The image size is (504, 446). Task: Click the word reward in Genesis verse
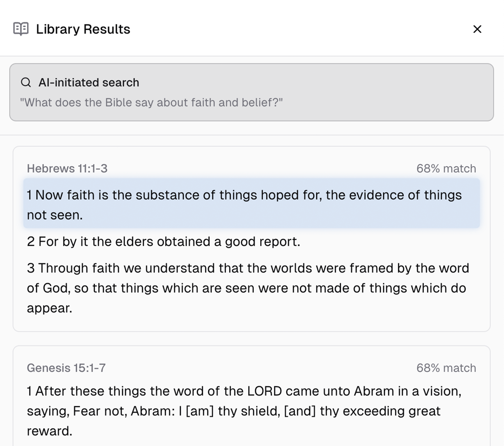(49, 431)
